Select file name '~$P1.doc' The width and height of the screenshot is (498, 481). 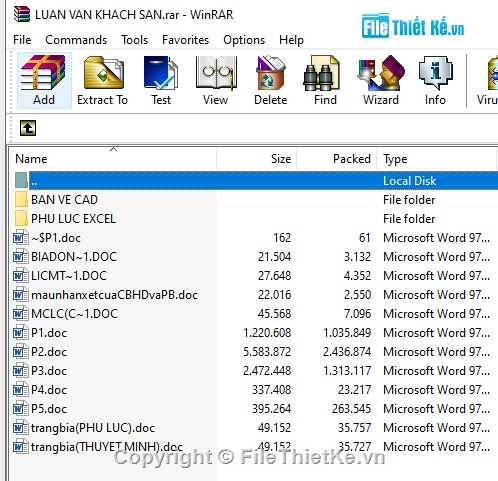(56, 238)
